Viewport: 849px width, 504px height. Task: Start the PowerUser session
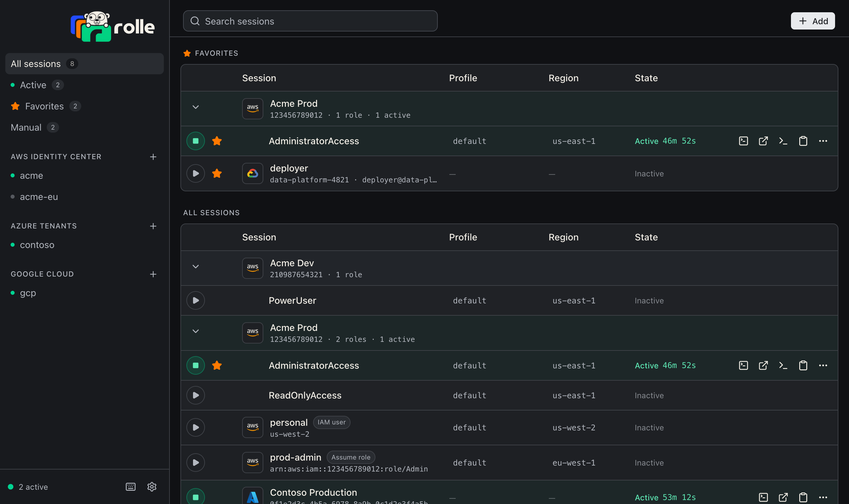(196, 300)
